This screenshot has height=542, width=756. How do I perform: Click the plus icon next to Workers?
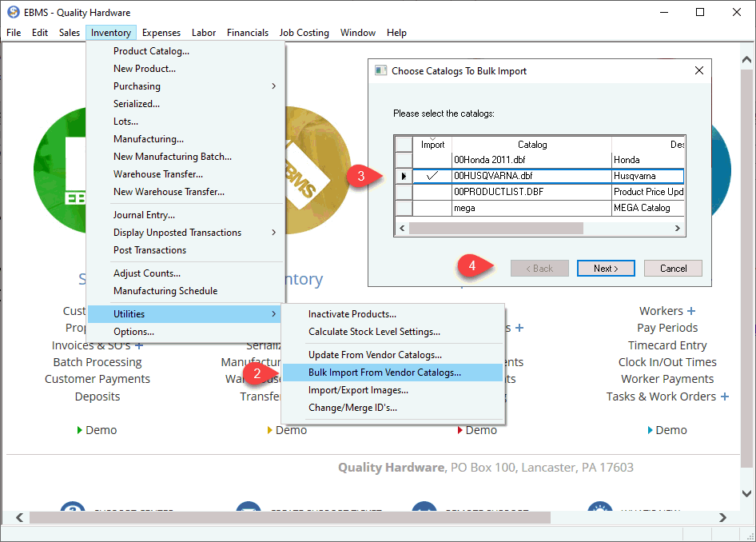[x=691, y=311]
